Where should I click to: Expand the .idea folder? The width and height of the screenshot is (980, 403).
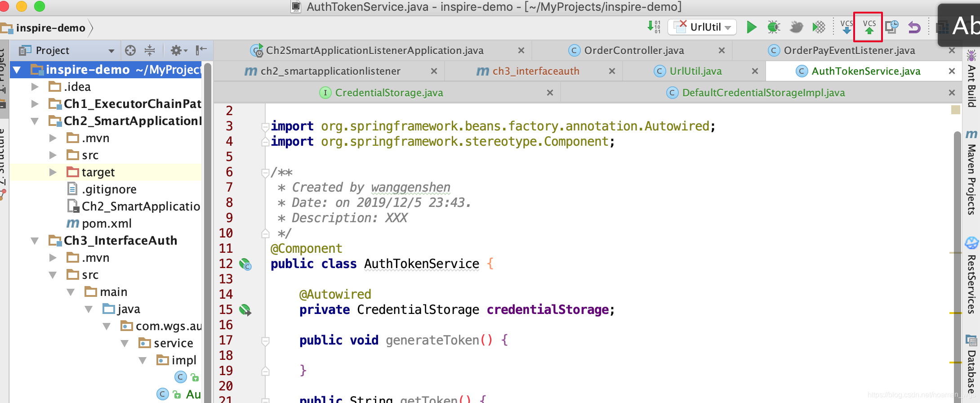[x=35, y=86]
